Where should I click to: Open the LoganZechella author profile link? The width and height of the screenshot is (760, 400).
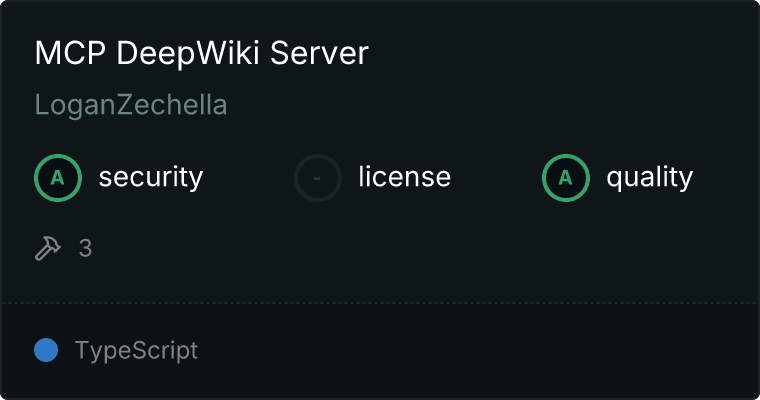coord(131,106)
